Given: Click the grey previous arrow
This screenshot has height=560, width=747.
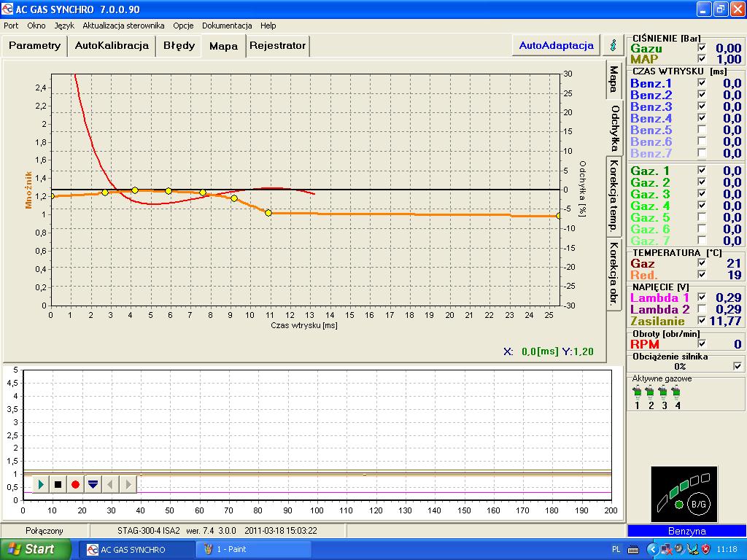Looking at the screenshot, I should pos(110,484).
